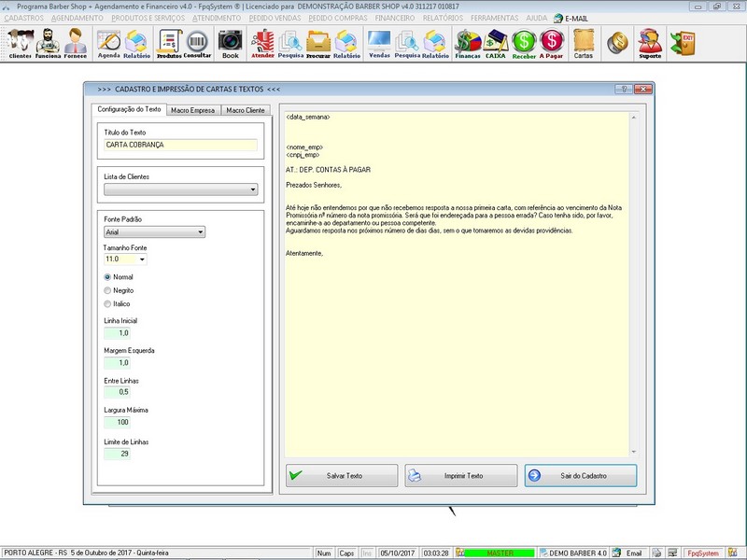747x560 pixels.
Task: Open the Suporte help icon
Action: coord(650,44)
